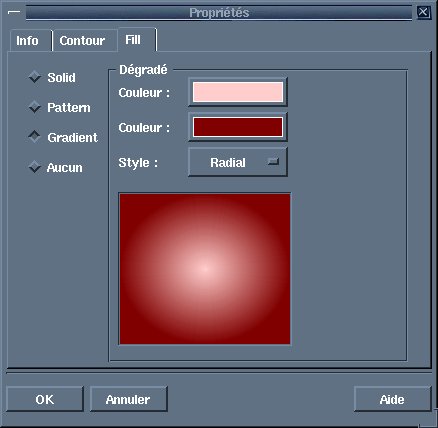The width and height of the screenshot is (438, 428).
Task: Click the small indicator on Radial menu
Action: (273, 161)
